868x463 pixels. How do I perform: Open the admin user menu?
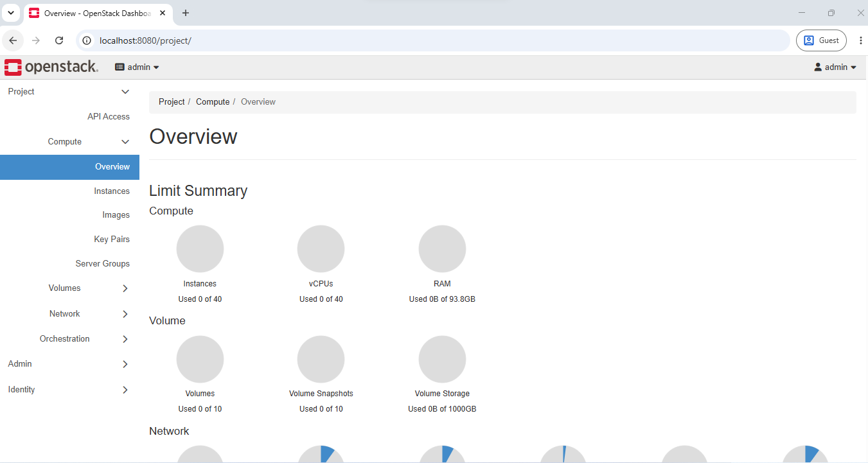point(835,67)
